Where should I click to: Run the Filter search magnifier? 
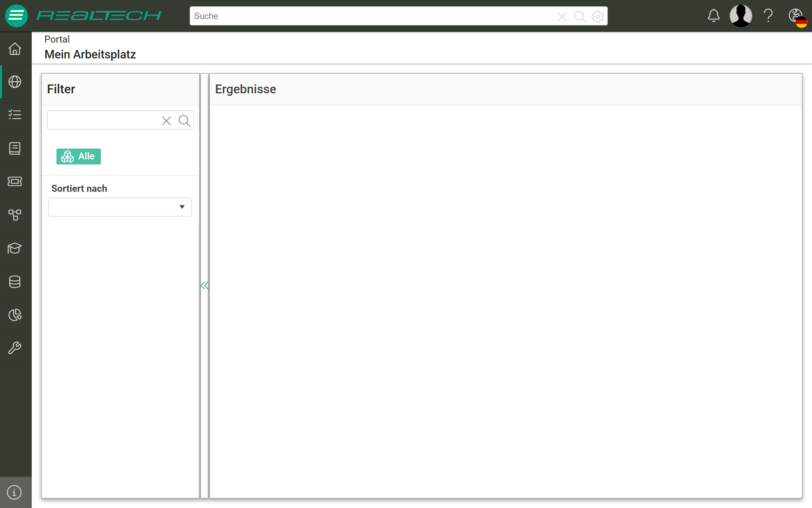point(184,121)
